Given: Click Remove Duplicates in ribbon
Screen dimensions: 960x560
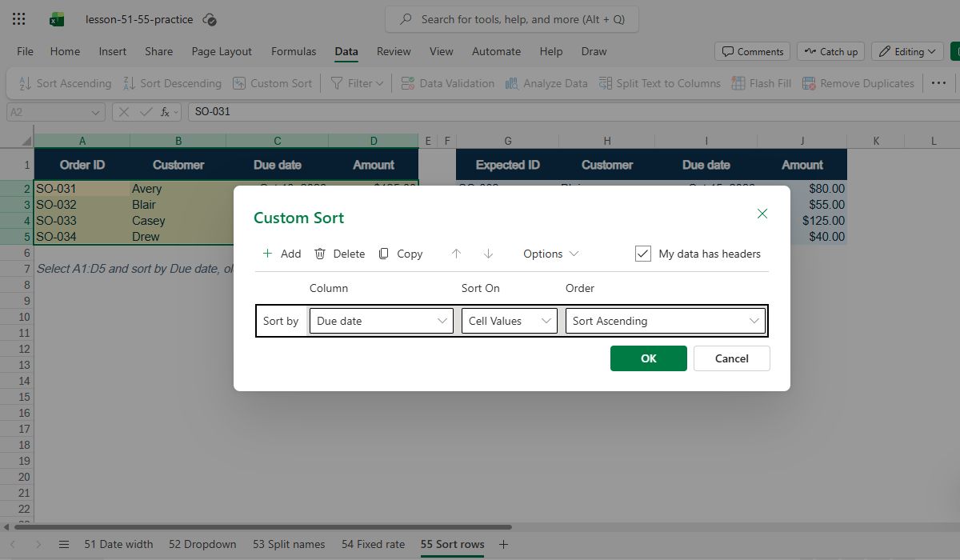Looking at the screenshot, I should 858,83.
